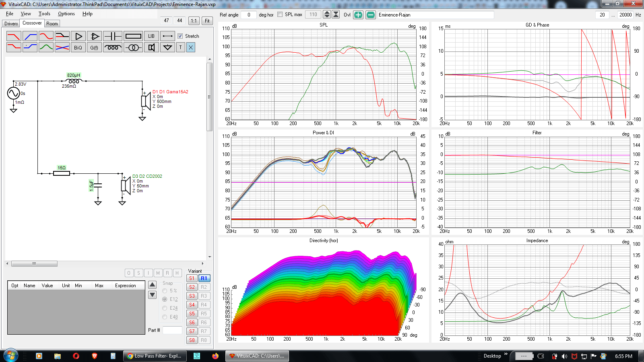Click the Part # input field
Image resolution: width=644 pixels, height=362 pixels.
tap(172, 330)
